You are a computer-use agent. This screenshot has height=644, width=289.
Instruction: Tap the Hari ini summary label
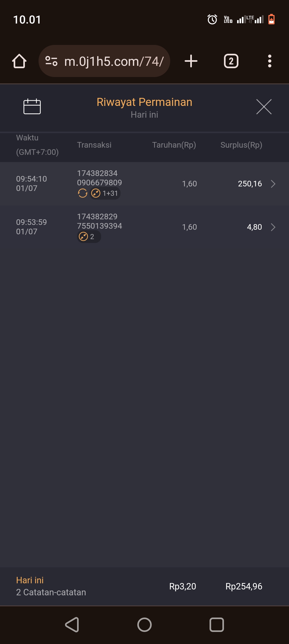pos(30,580)
